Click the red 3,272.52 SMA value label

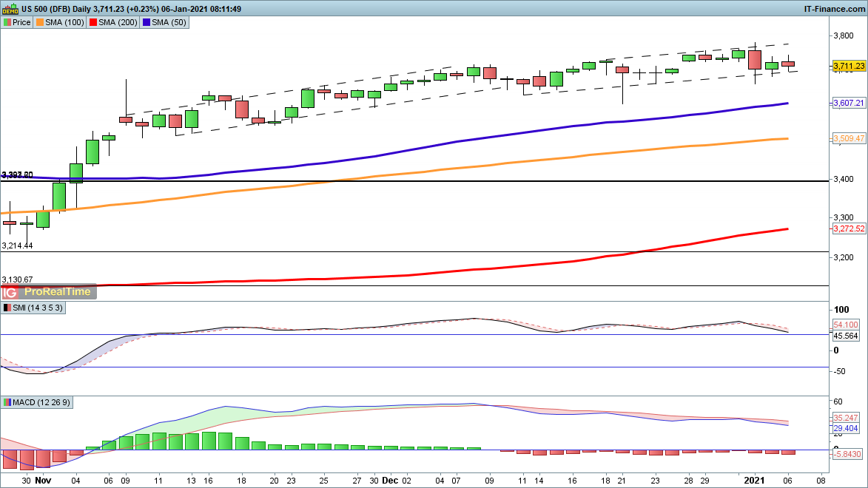click(x=849, y=229)
